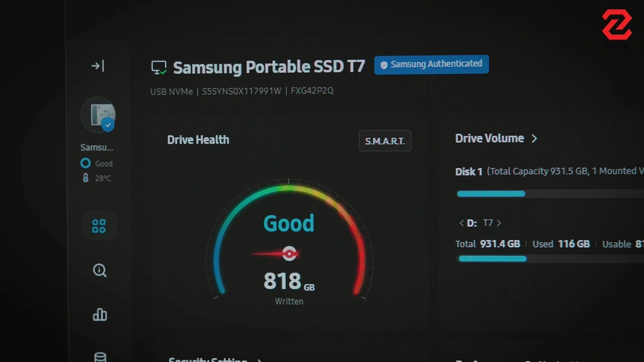Image resolution: width=644 pixels, height=362 pixels.
Task: Click the 'Drive Health' heading
Action: [x=198, y=140]
